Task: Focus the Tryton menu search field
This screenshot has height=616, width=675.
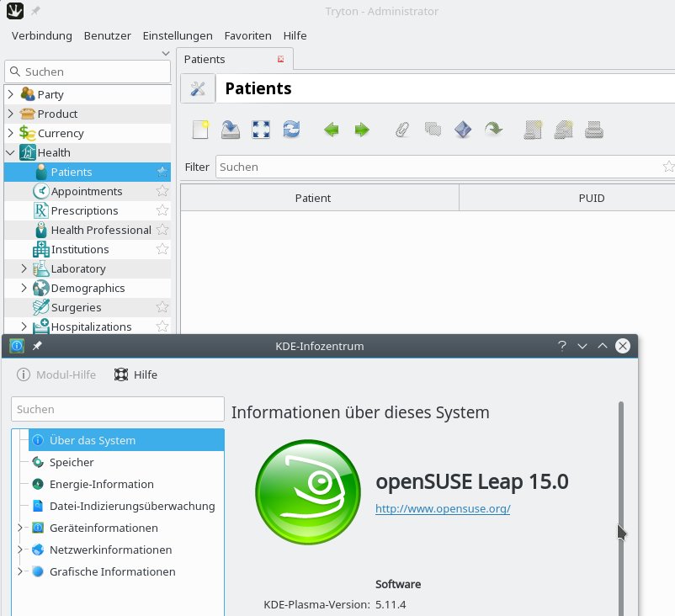Action: (88, 72)
